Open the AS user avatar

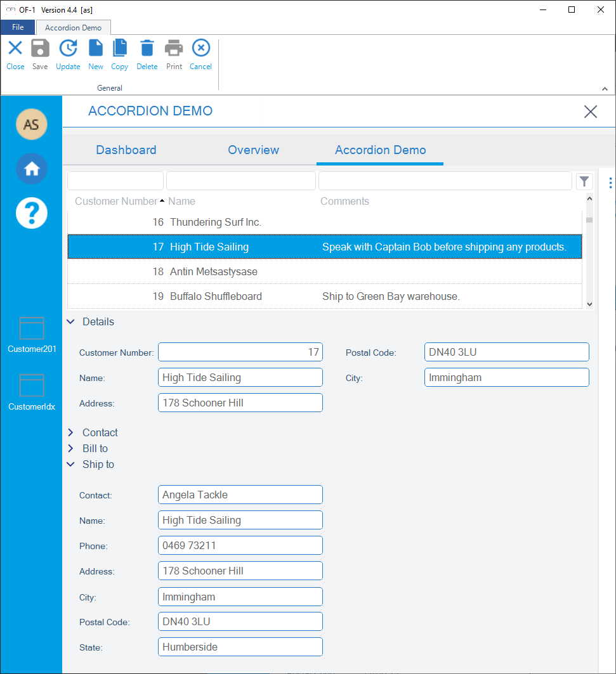click(31, 124)
